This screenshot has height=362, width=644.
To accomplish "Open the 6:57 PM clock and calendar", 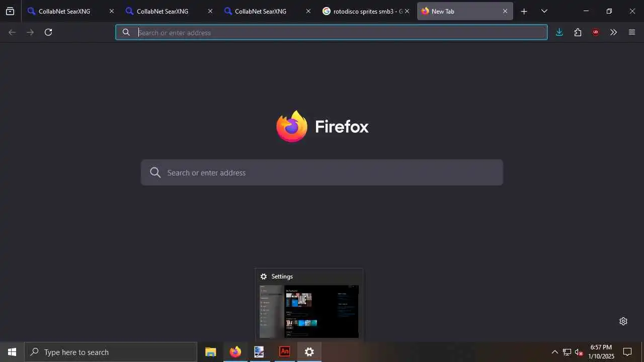I will (x=601, y=352).
